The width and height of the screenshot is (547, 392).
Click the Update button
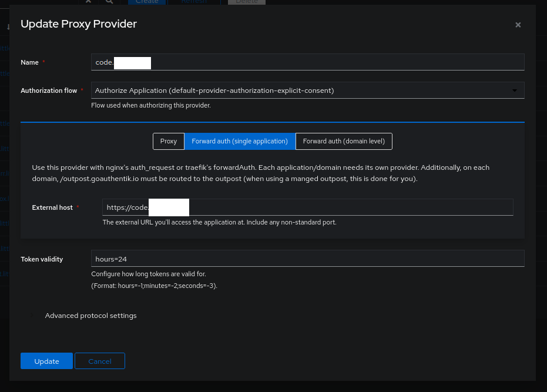[x=47, y=361]
